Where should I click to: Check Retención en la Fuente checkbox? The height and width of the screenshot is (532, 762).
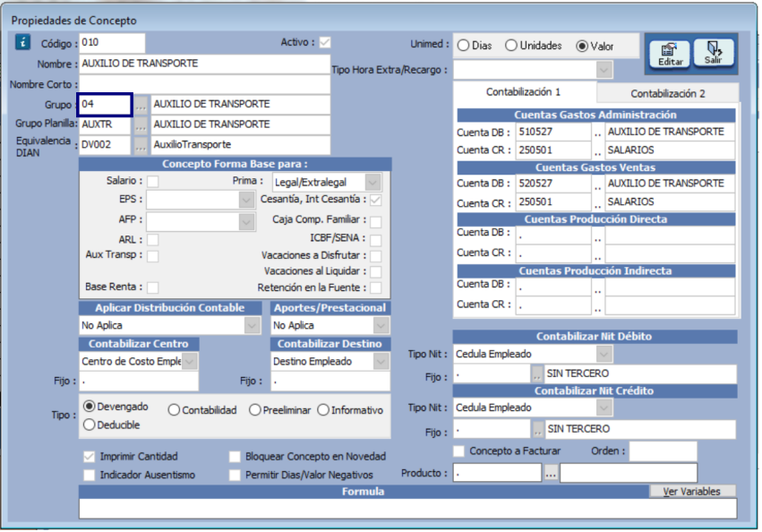(375, 287)
